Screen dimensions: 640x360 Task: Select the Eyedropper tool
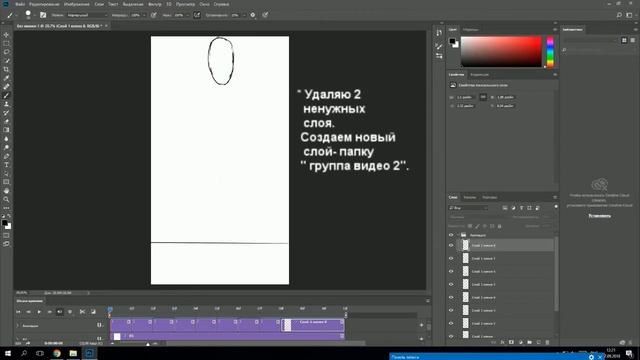click(6, 78)
